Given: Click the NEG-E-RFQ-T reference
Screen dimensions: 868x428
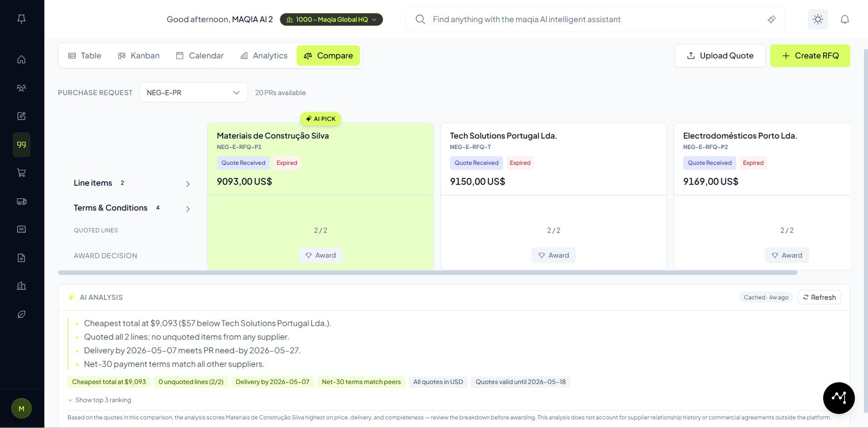Looking at the screenshot, I should click(470, 147).
